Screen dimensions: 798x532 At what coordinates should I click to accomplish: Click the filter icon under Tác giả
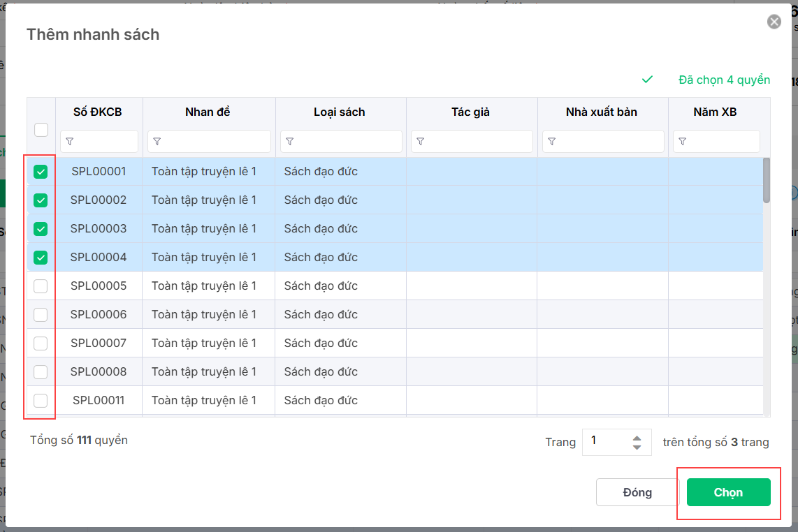pyautogui.click(x=421, y=142)
